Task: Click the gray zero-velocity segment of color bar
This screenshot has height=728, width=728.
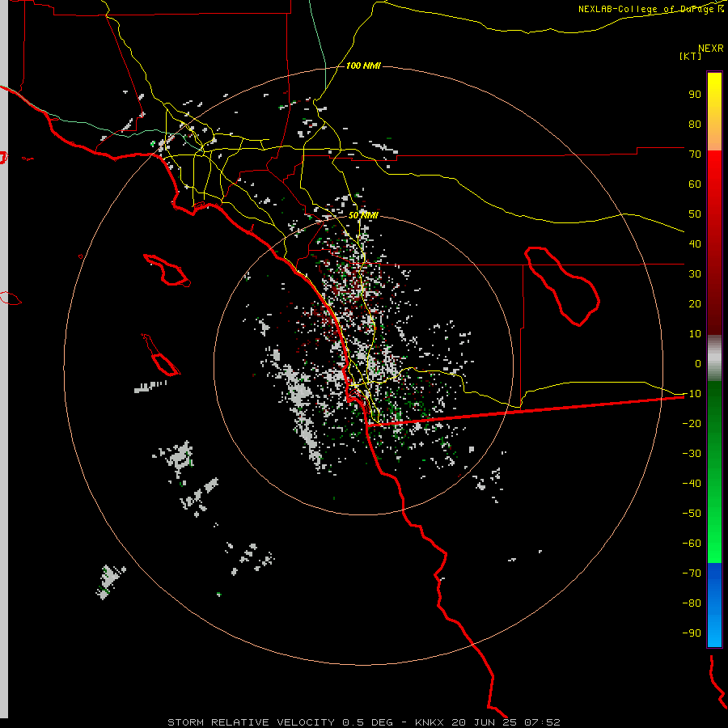Action: (x=714, y=358)
